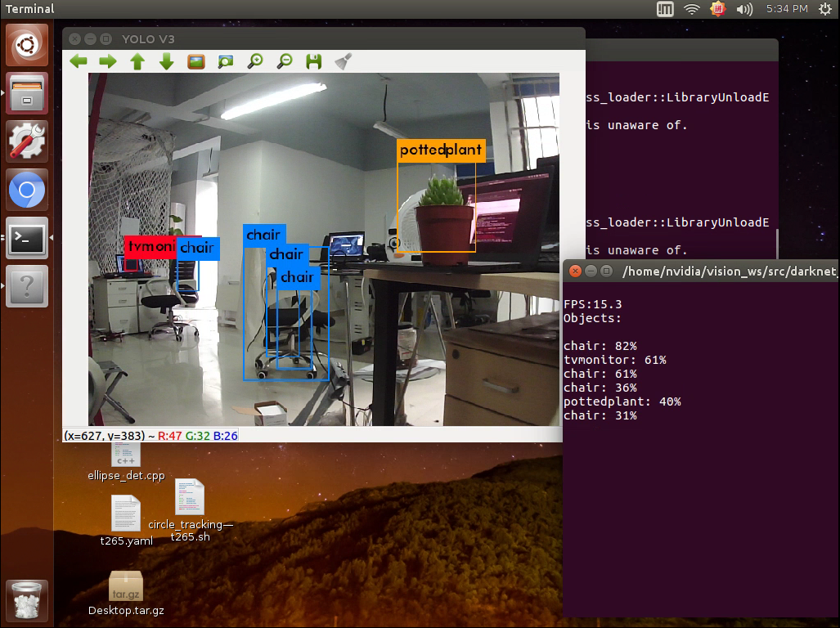Image resolution: width=840 pixels, height=628 pixels.
Task: Open display properties brush icon
Action: (344, 61)
